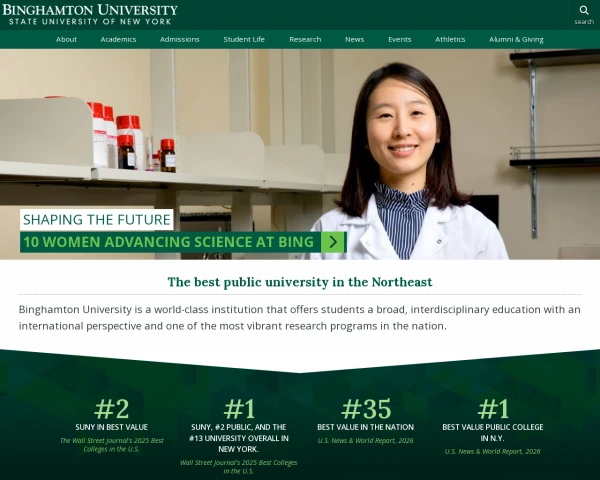Viewport: 600px width, 480px height.
Task: Click the green arrow beside the women in science banner
Action: (333, 242)
